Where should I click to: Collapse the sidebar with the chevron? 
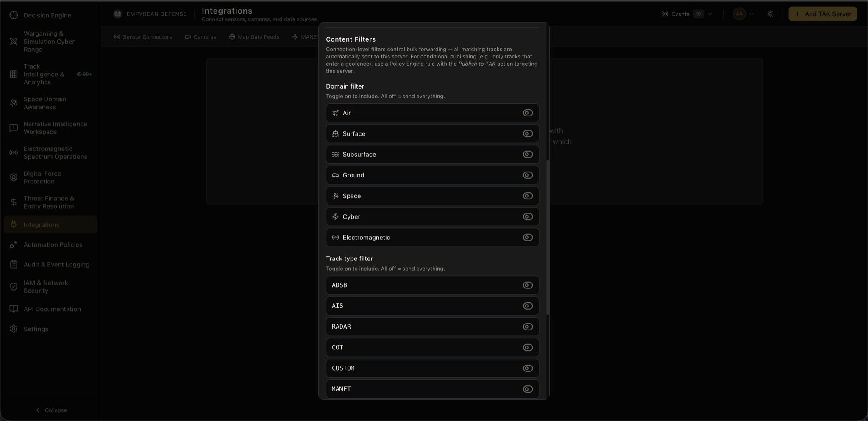pyautogui.click(x=38, y=410)
